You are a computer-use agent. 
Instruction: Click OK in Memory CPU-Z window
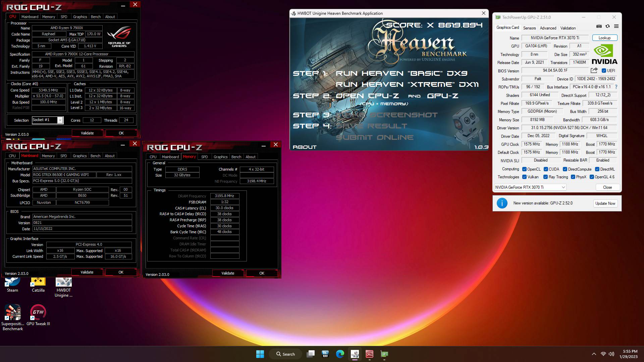point(262,273)
